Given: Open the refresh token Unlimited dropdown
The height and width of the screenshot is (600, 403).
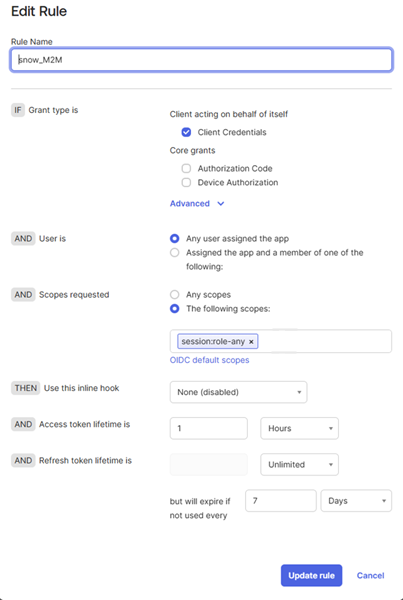Looking at the screenshot, I should click(300, 465).
